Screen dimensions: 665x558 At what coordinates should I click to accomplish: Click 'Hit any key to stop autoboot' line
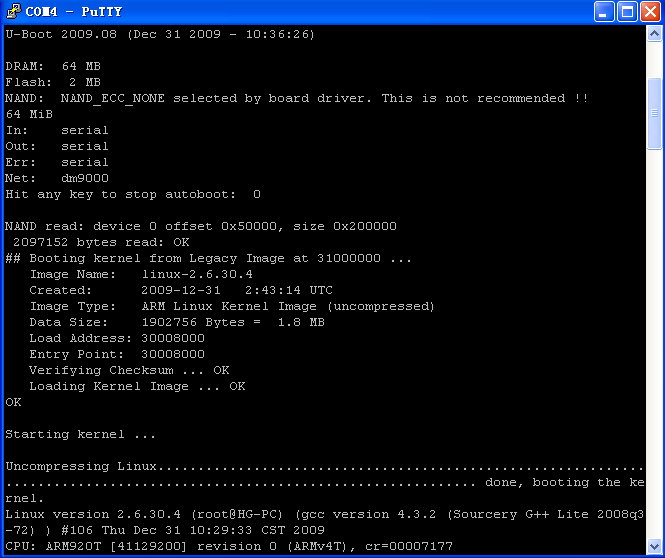(x=133, y=195)
